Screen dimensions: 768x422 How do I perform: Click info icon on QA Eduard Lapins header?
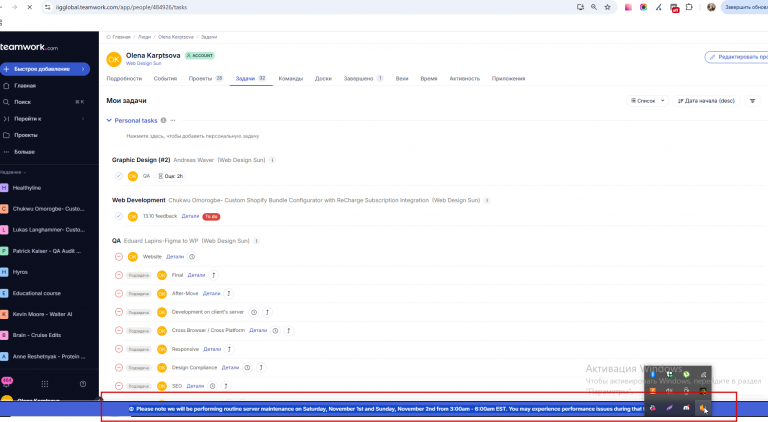coord(257,241)
